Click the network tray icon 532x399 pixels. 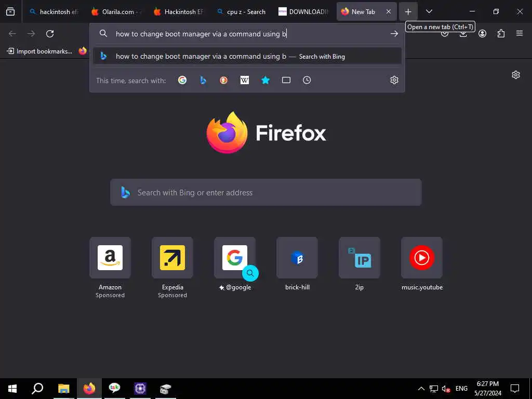pos(434,389)
